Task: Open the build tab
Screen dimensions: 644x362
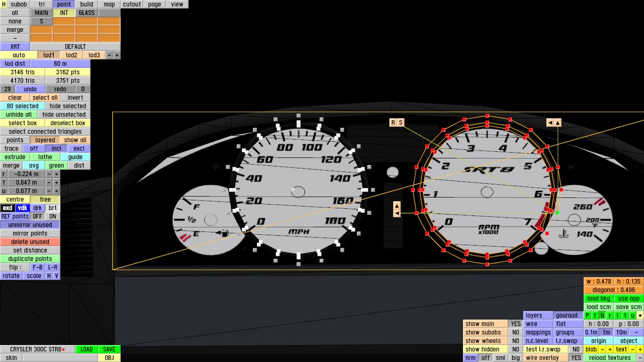Action: 87,4
